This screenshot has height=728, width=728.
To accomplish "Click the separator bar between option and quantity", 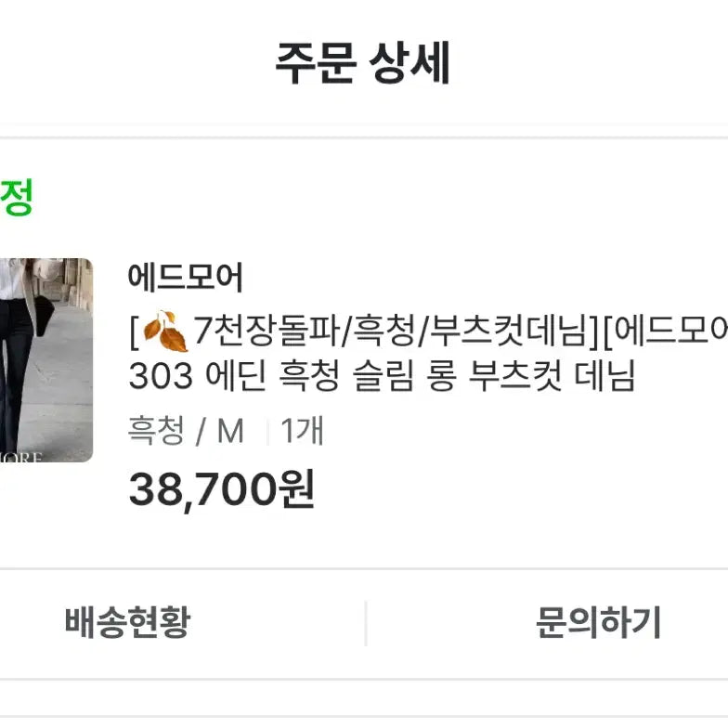I will 267,431.
